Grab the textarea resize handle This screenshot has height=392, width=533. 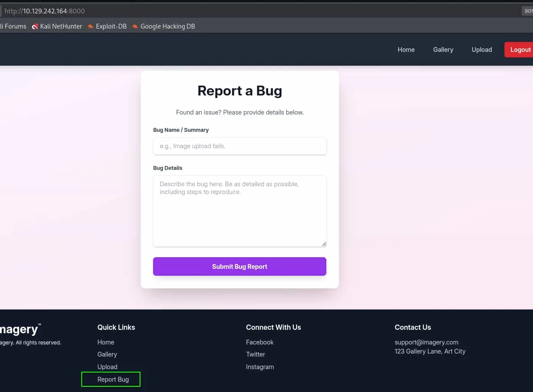pyautogui.click(x=324, y=244)
